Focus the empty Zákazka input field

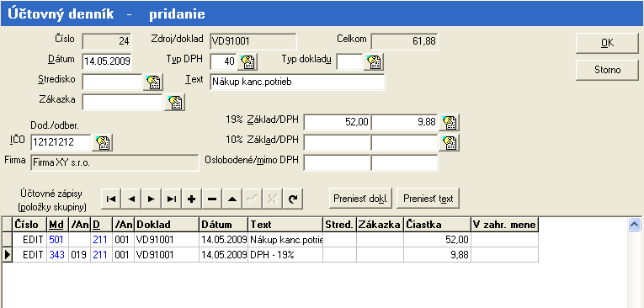click(x=122, y=103)
